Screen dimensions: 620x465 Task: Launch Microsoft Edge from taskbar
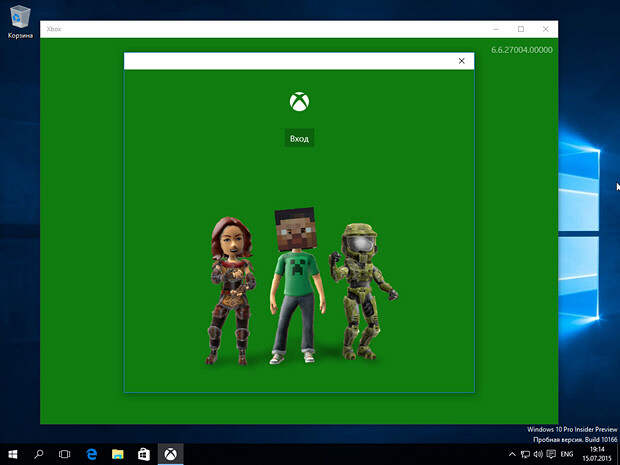[x=91, y=454]
